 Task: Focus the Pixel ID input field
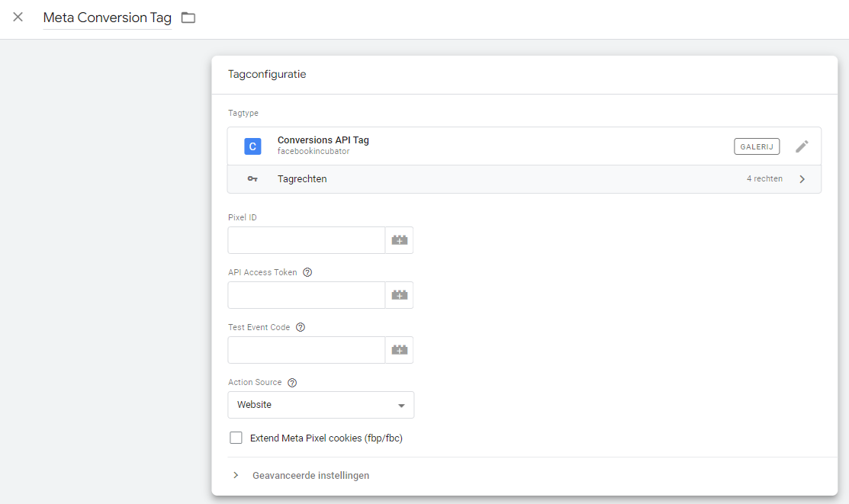click(x=307, y=240)
